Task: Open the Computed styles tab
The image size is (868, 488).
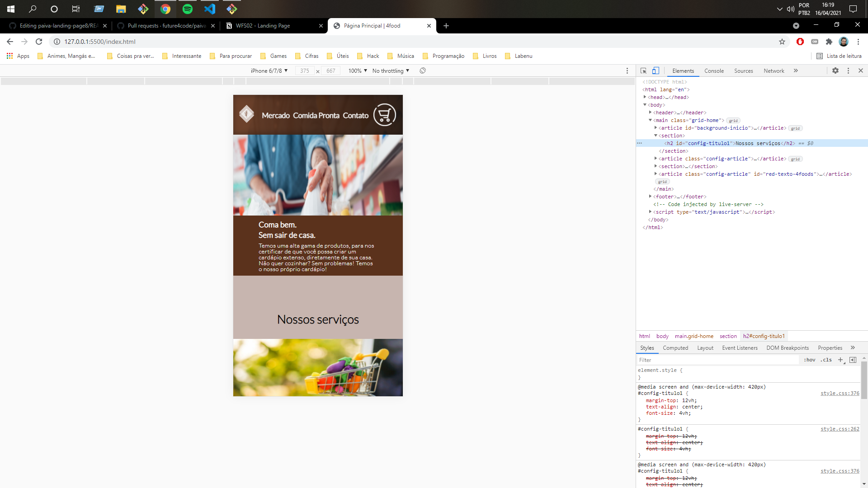Action: tap(675, 348)
